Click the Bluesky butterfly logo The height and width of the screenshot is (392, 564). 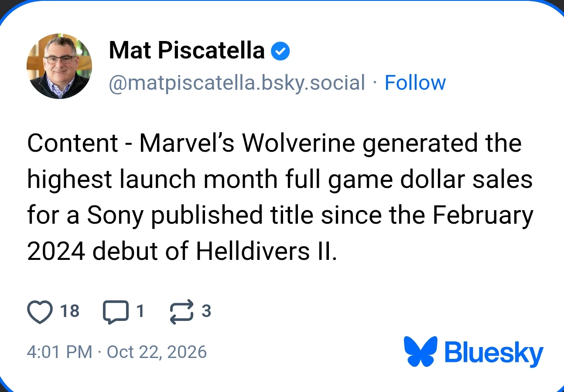(x=420, y=351)
